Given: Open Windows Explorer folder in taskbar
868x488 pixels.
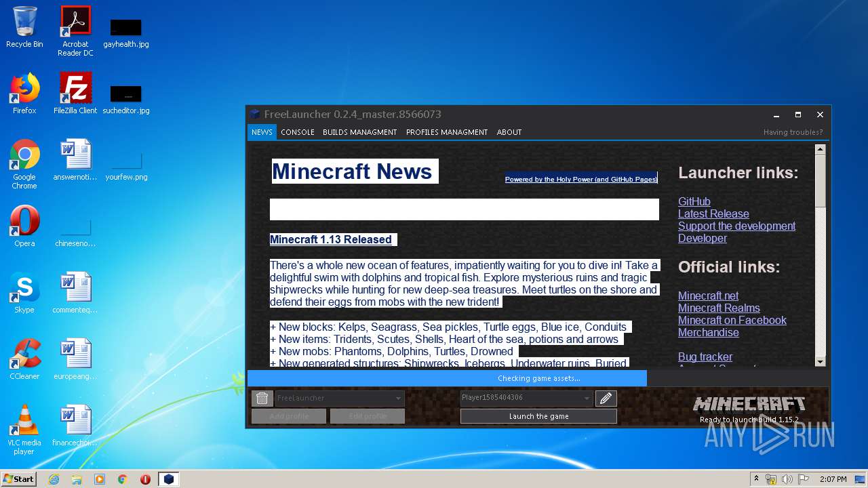Looking at the screenshot, I should click(77, 479).
